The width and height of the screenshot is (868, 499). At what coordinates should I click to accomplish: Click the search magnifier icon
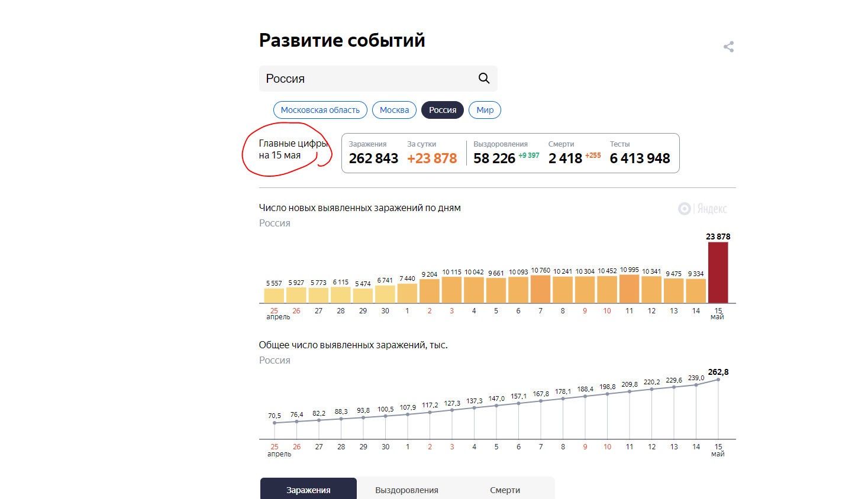point(484,79)
